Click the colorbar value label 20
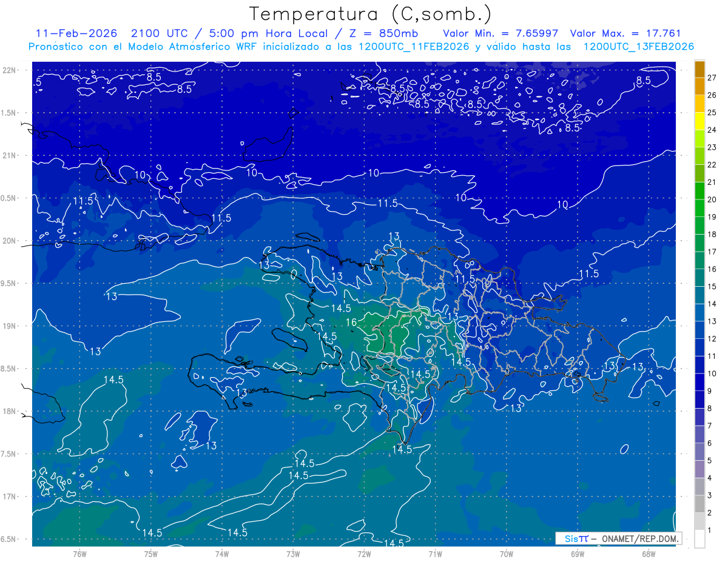728x562 pixels. tap(712, 199)
